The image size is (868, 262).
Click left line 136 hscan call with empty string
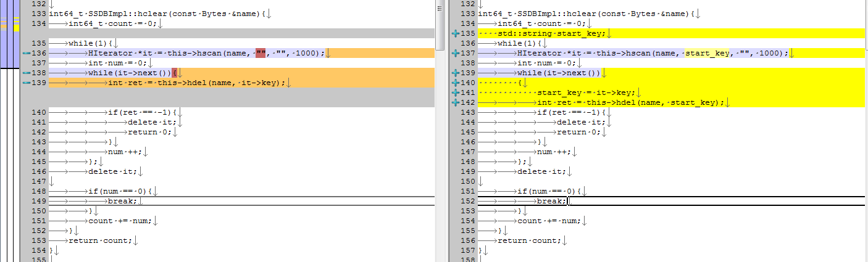[x=207, y=53]
